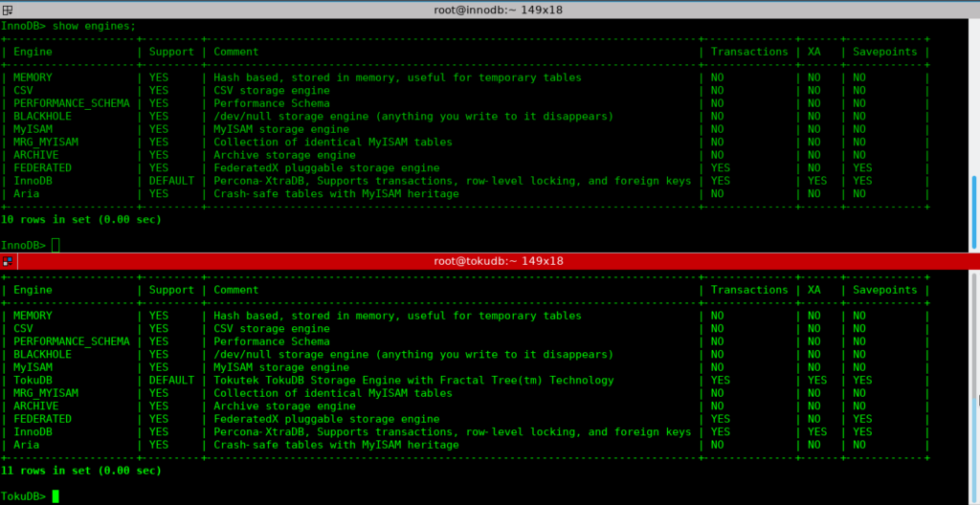The width and height of the screenshot is (980, 505).
Task: Click ARCHIVE engine name in innodb pane
Action: 36,155
